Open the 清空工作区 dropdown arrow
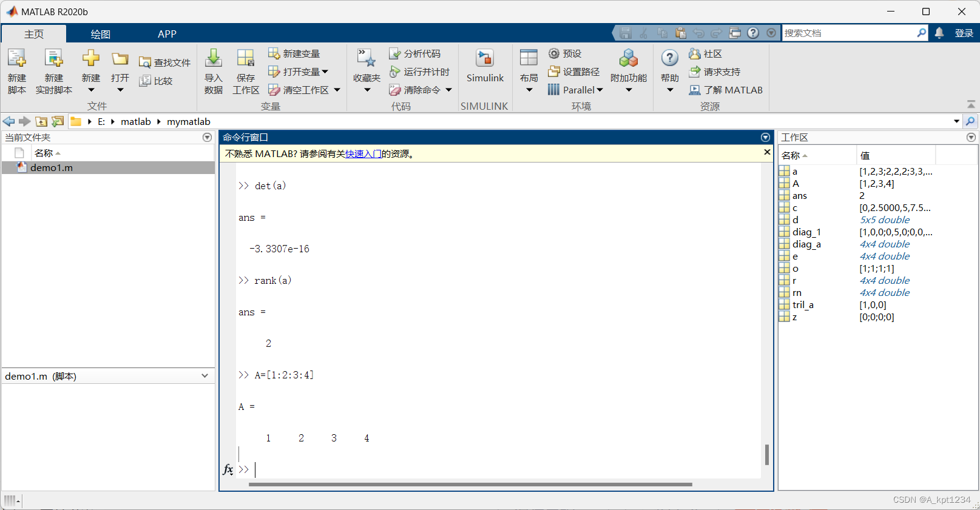The height and width of the screenshot is (510, 980). [337, 90]
